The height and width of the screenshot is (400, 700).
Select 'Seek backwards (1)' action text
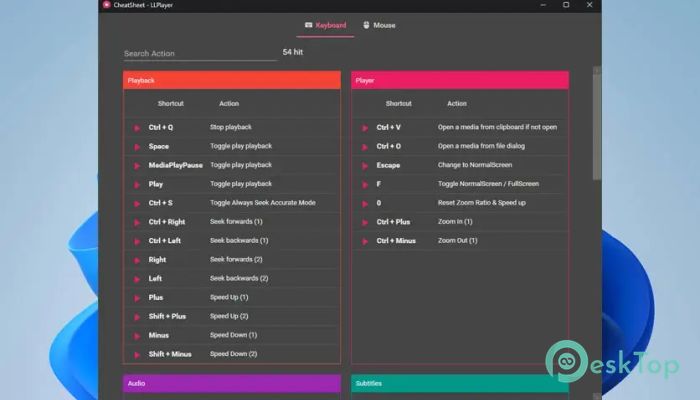[239, 240]
